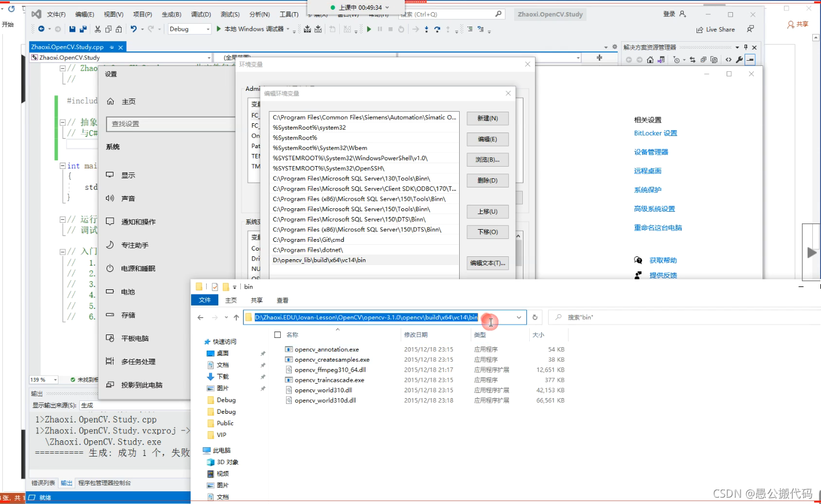The image size is (821, 504).
Task: Click the View Code angle-bracket icon
Action: click(x=728, y=60)
